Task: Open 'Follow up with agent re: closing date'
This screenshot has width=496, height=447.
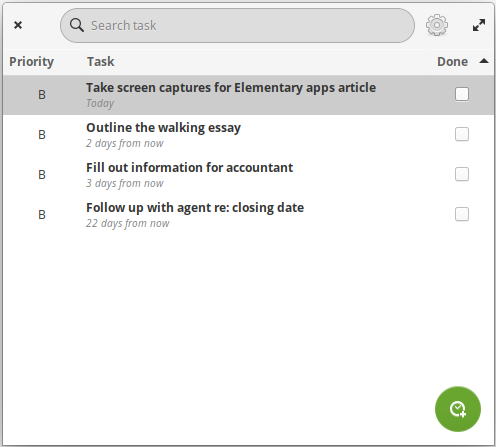Action: (248, 215)
